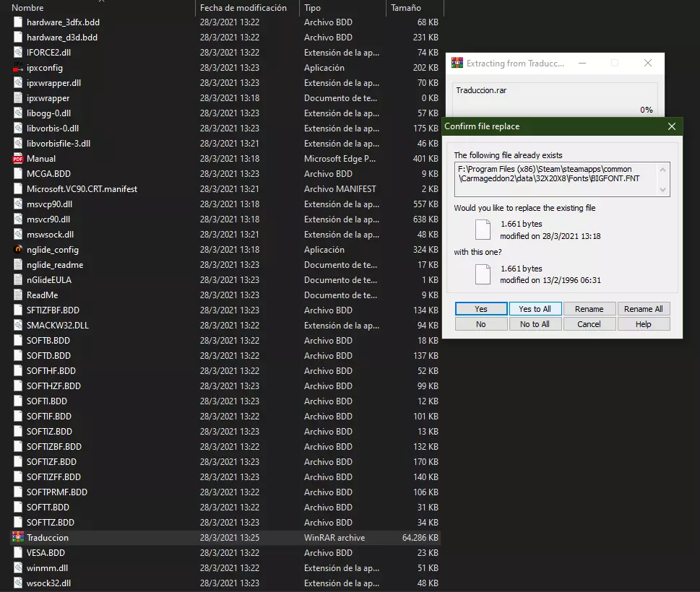The image size is (700, 592).
Task: Select the SOFTHF.BDD file name
Action: 51,371
